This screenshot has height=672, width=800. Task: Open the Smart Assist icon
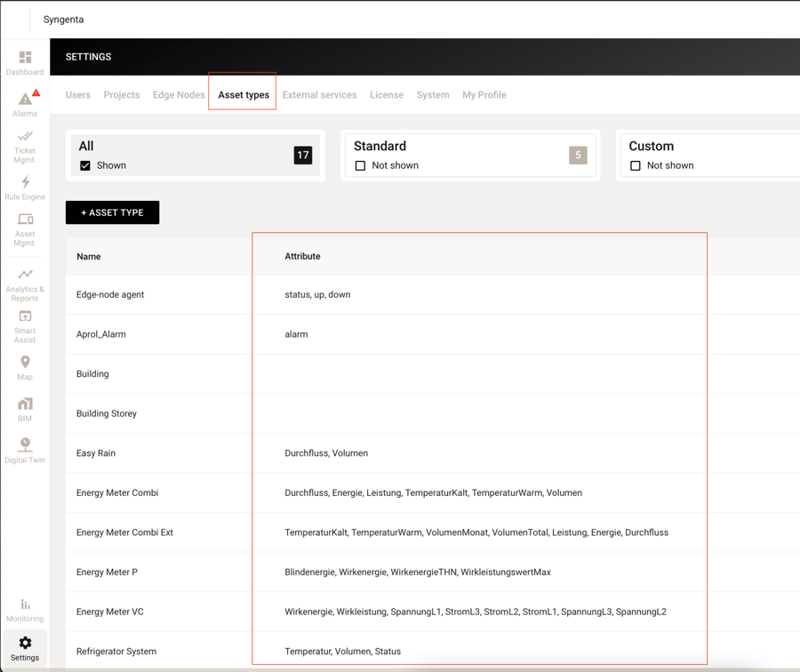pyautogui.click(x=25, y=316)
